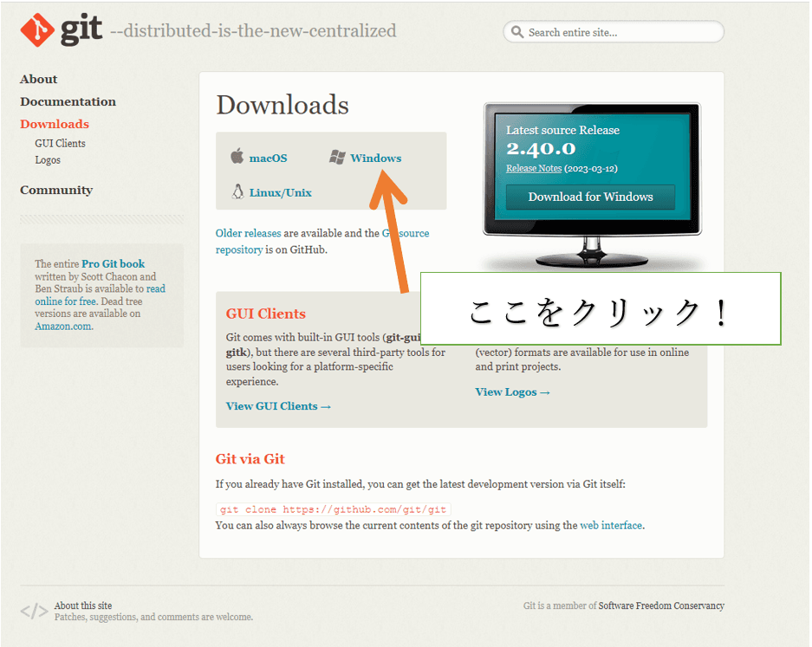This screenshot has height=647, width=812.
Task: Select Downloads in the sidebar
Action: coord(55,124)
